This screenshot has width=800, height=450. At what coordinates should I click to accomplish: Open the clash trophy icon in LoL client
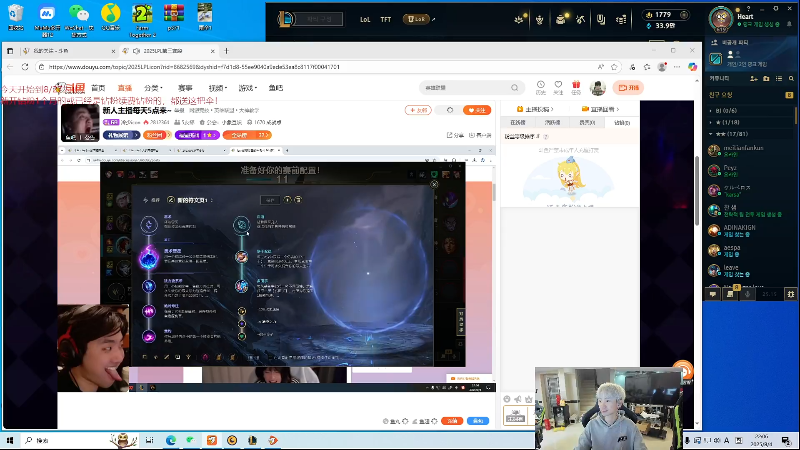pos(539,19)
